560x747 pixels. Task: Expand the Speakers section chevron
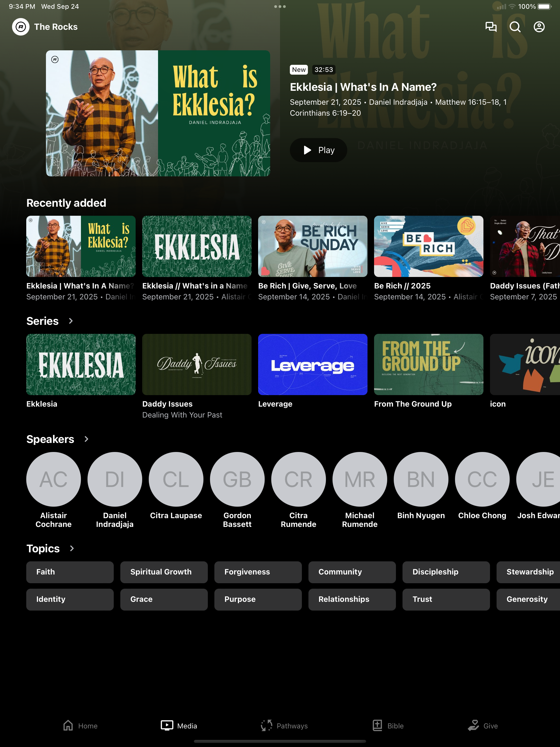coord(86,439)
